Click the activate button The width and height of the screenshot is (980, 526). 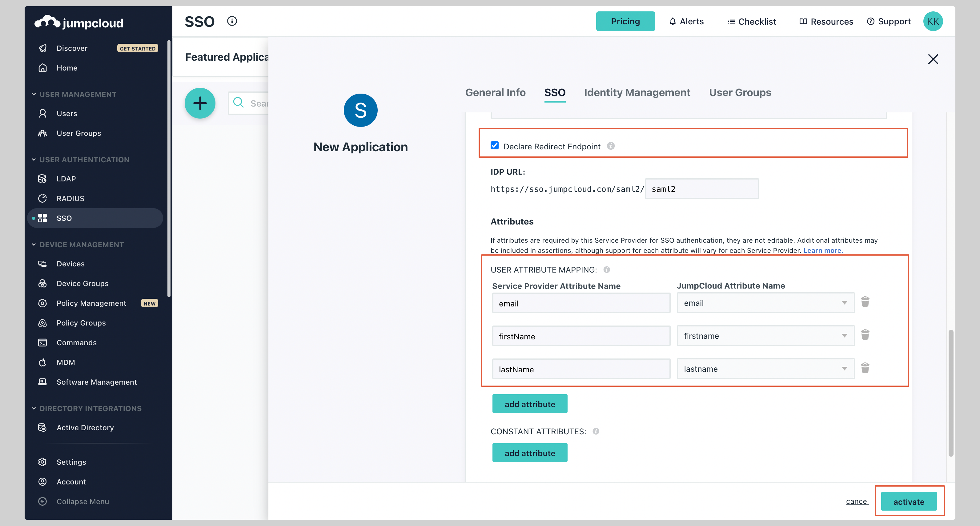[909, 501]
